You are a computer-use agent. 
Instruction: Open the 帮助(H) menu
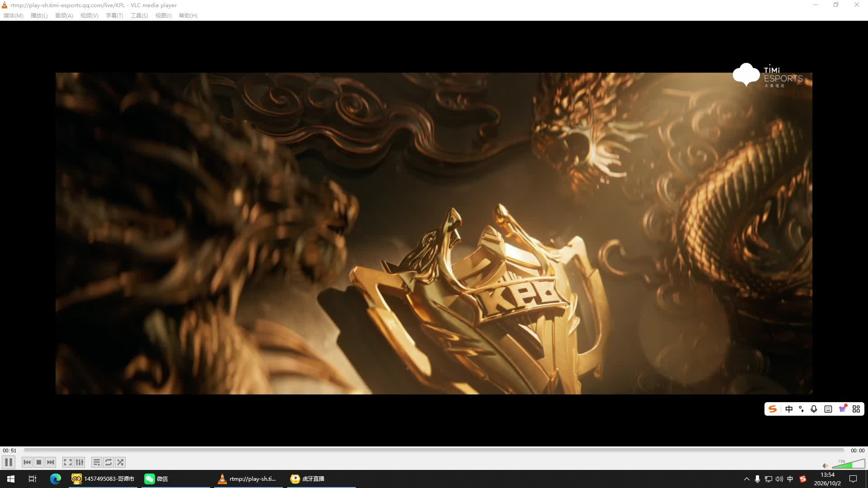click(188, 15)
